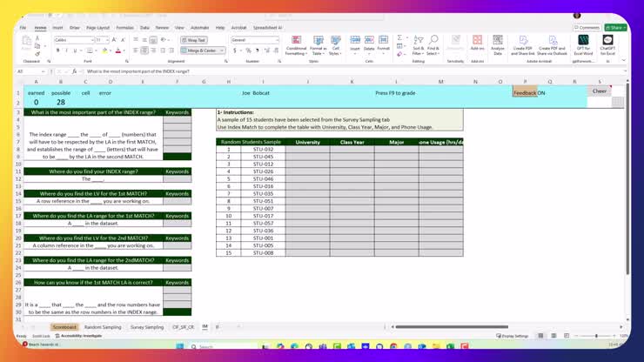Screen dimensions: 644x362
Task: Increase font size with larger A icon
Action: [114, 40]
